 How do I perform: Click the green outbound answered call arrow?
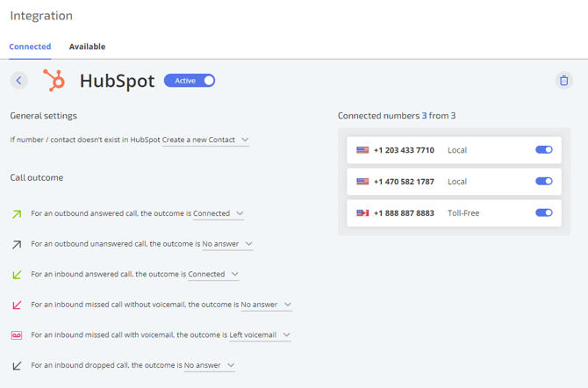[x=17, y=214]
